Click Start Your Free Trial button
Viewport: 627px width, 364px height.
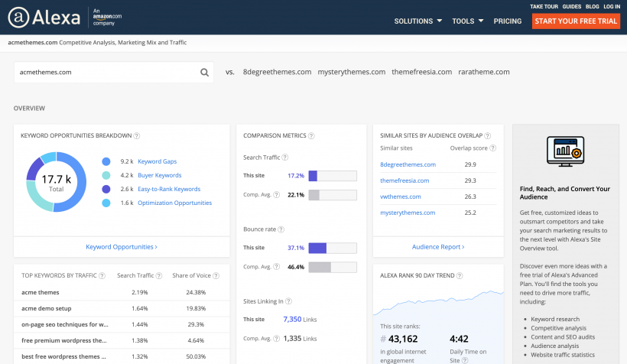(576, 21)
